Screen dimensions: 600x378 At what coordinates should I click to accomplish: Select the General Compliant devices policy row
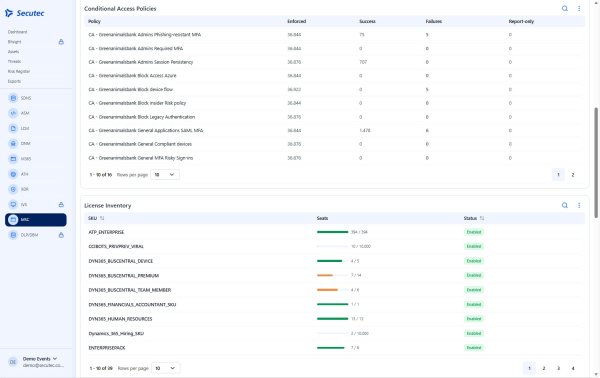click(334, 144)
